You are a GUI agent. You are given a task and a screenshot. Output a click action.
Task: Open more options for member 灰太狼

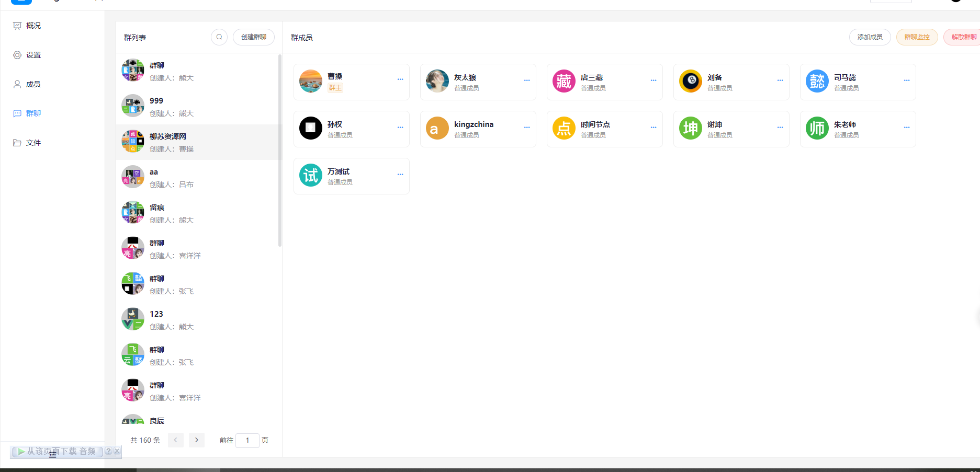(x=527, y=80)
